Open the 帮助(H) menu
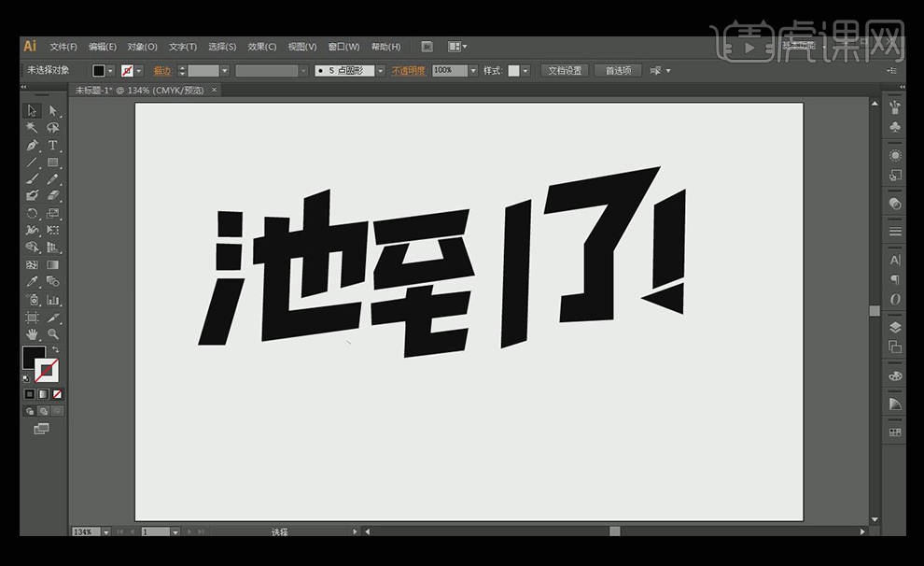924x566 pixels. point(386,47)
